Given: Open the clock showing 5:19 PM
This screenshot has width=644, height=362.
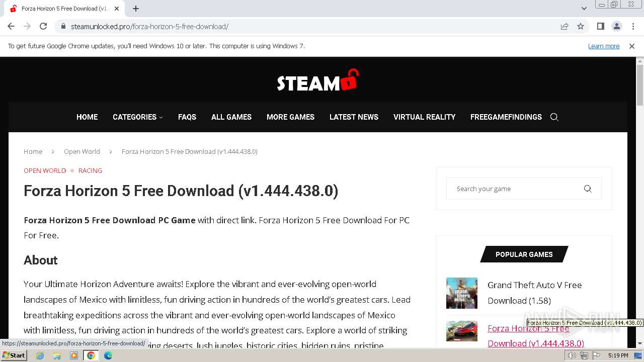Looking at the screenshot, I should [x=618, y=355].
